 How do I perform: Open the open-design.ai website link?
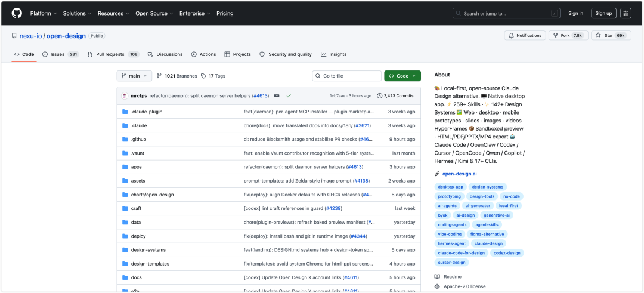pyautogui.click(x=459, y=174)
